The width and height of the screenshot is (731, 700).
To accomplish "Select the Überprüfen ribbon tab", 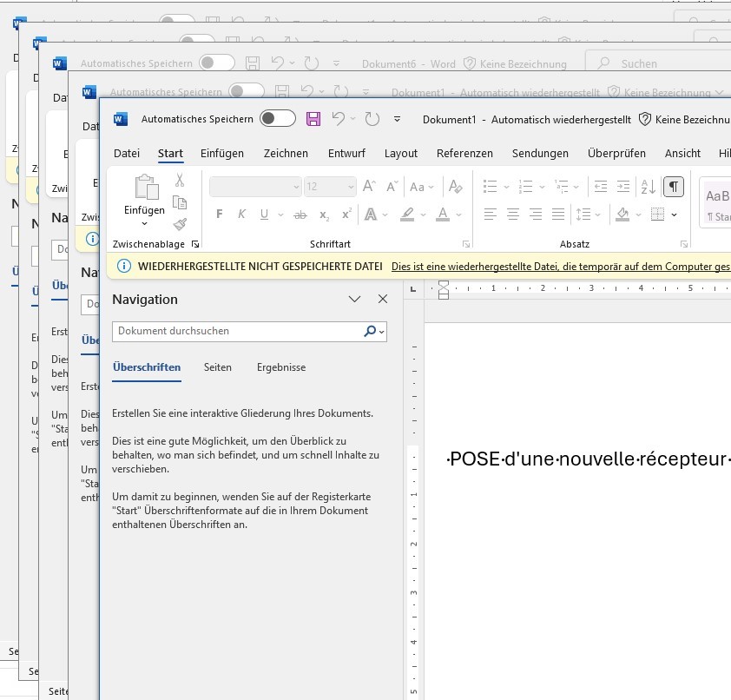I will click(616, 154).
